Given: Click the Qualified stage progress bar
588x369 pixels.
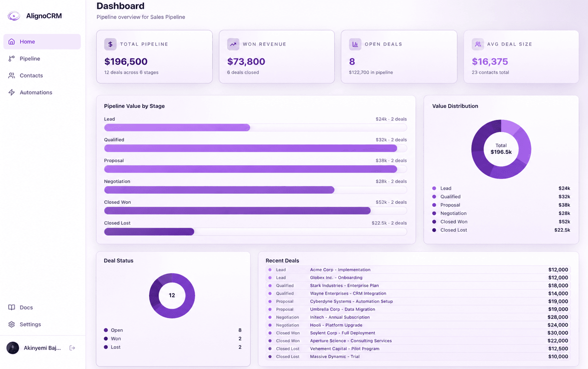Looking at the screenshot, I should pyautogui.click(x=255, y=148).
